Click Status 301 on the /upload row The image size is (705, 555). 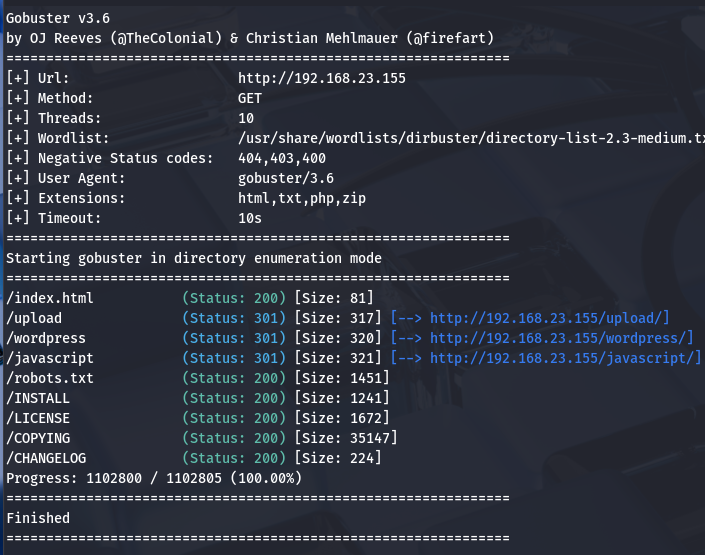(234, 318)
